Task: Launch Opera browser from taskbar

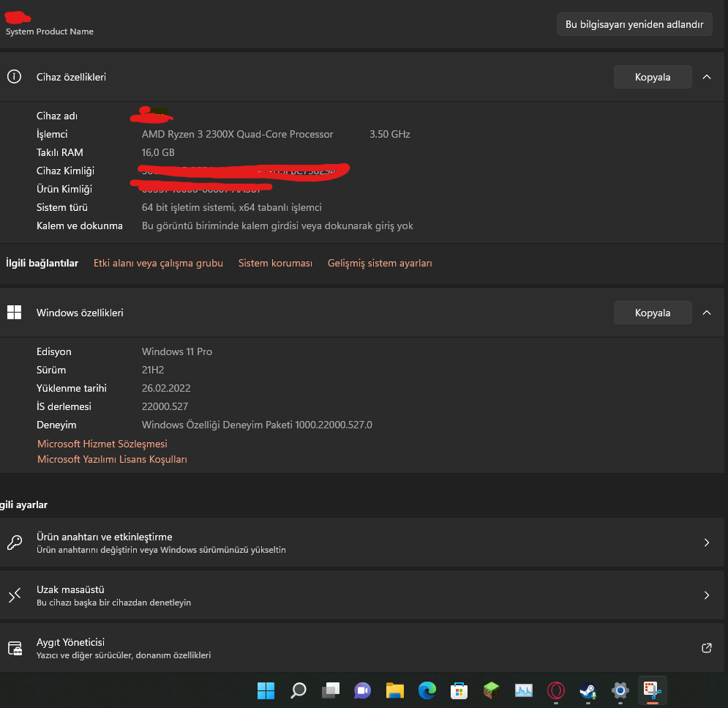Action: click(x=556, y=690)
